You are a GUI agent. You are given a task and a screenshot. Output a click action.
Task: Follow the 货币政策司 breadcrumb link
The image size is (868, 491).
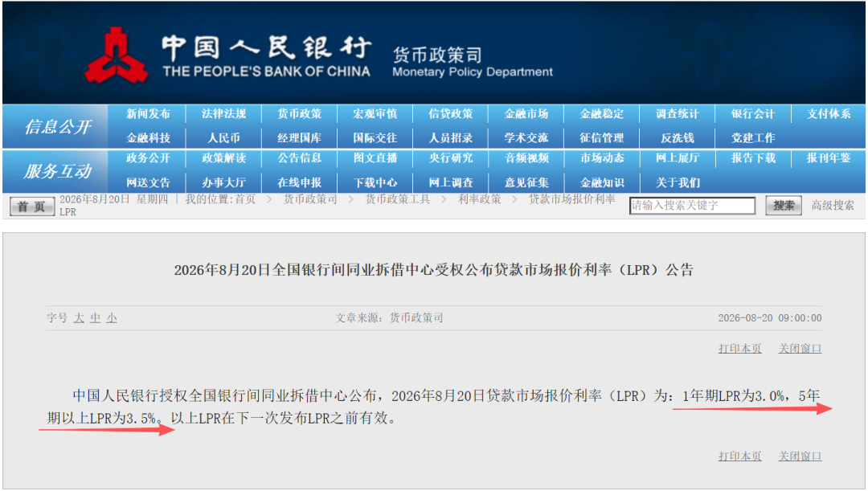[310, 199]
